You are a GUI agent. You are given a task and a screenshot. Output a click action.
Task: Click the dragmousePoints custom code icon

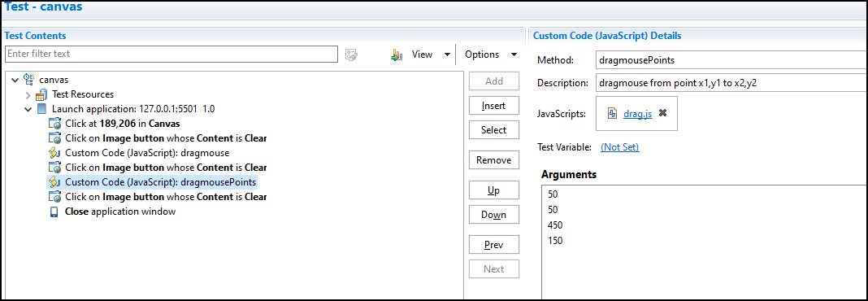[x=54, y=181]
